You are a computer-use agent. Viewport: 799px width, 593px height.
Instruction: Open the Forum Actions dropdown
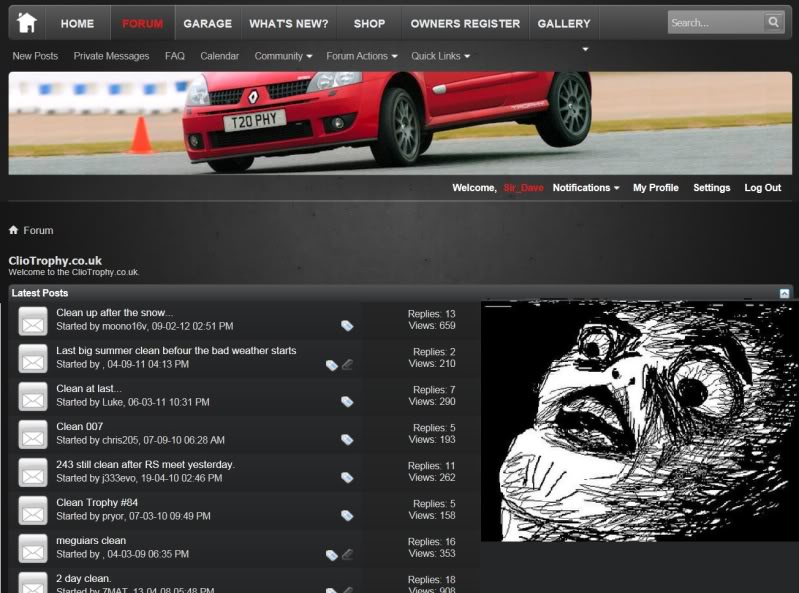[x=361, y=56]
